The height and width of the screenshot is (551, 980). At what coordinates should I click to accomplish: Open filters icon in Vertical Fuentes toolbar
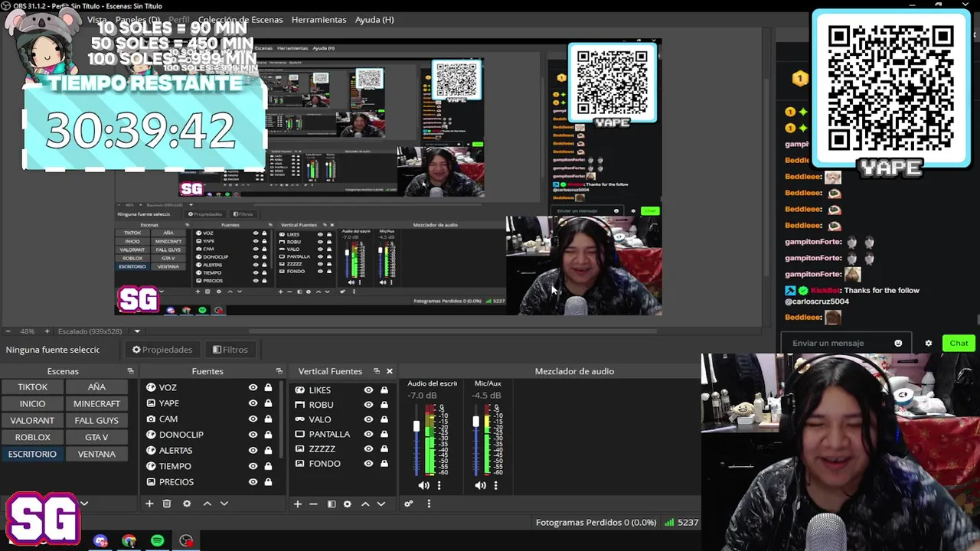tap(332, 504)
